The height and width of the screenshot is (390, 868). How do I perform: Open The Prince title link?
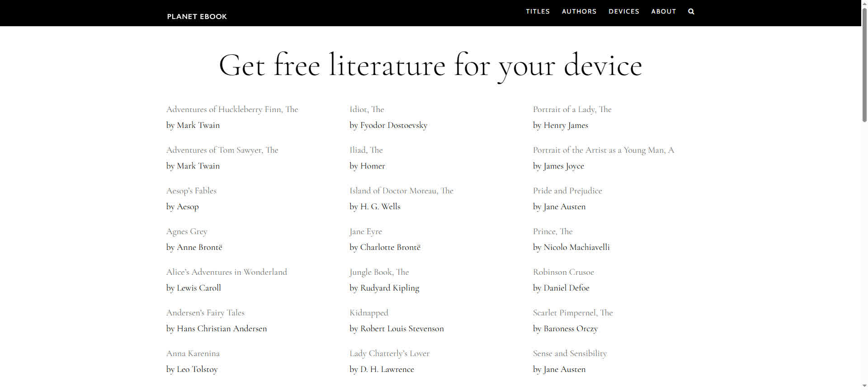(x=553, y=231)
